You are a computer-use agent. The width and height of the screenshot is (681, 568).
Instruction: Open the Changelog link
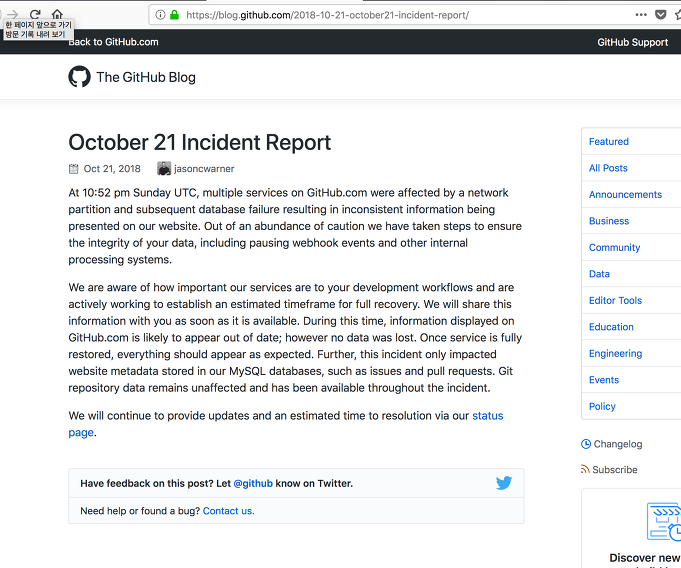(618, 444)
